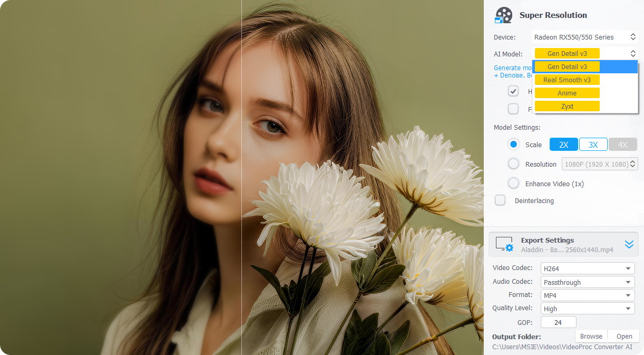Screen dimensions: 644x355
Task: Open the Quality Level dropdown
Action: (x=588, y=309)
